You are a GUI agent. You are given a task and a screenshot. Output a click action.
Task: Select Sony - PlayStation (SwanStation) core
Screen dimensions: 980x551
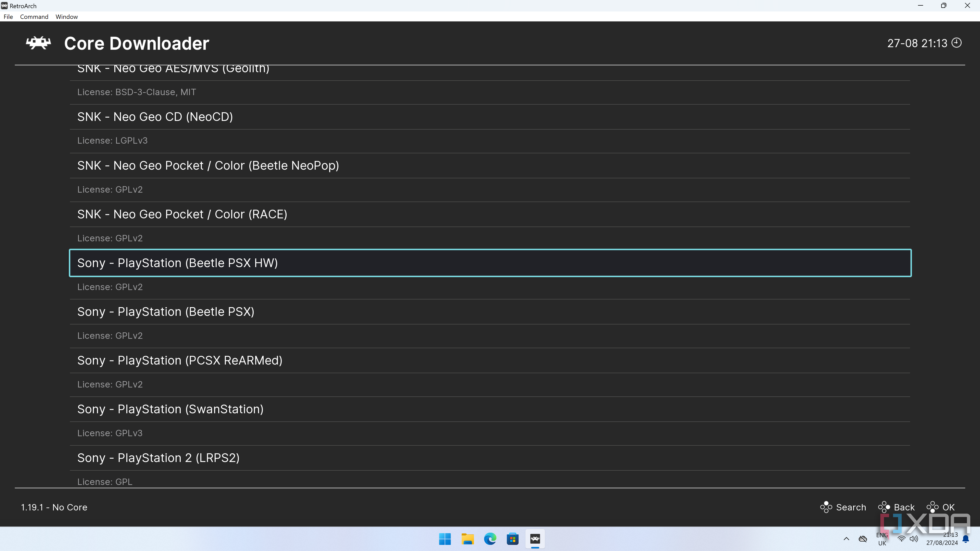(x=490, y=409)
